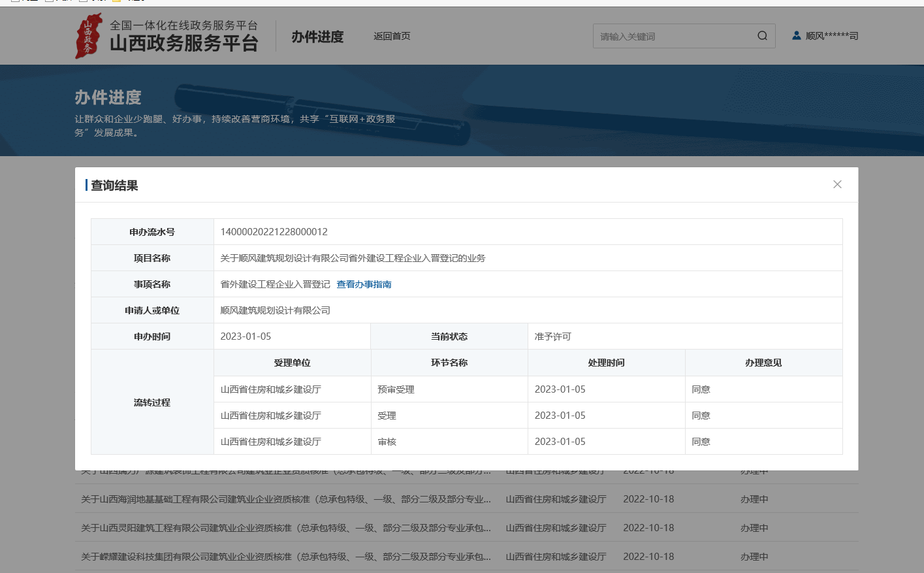Open background row 关于嵘耀建设科技集团有限公司
The width and height of the screenshot is (924, 573).
point(286,557)
